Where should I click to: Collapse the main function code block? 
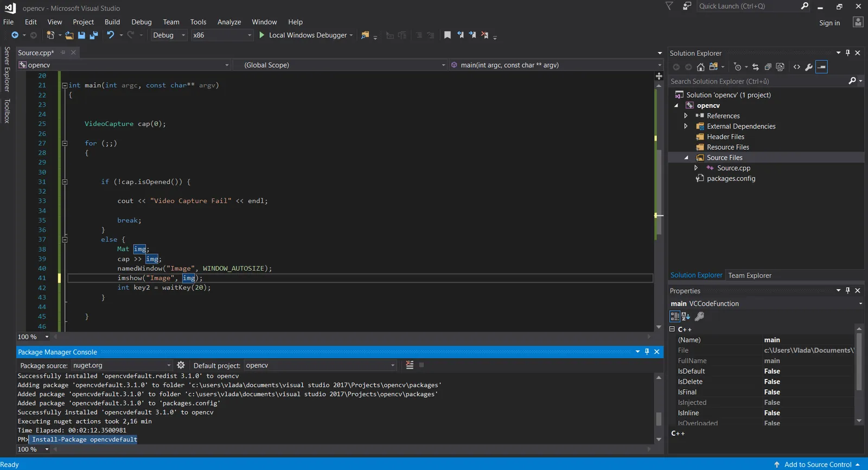click(65, 85)
